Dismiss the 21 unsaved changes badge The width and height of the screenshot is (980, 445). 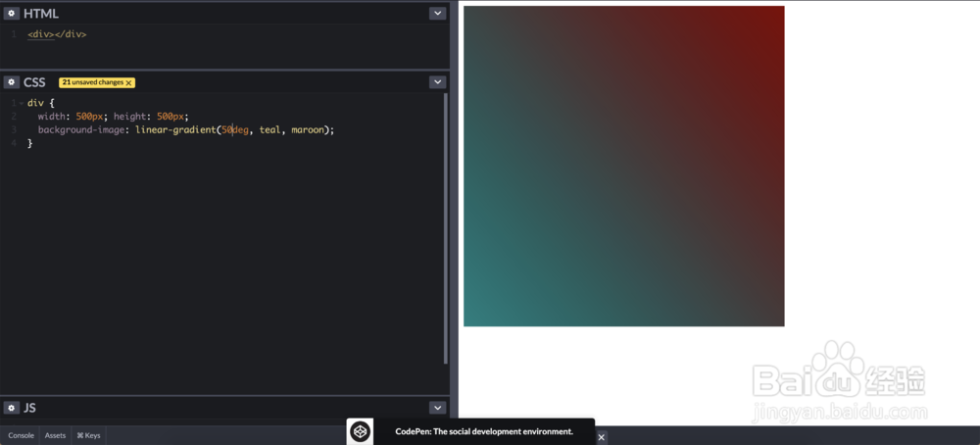128,82
